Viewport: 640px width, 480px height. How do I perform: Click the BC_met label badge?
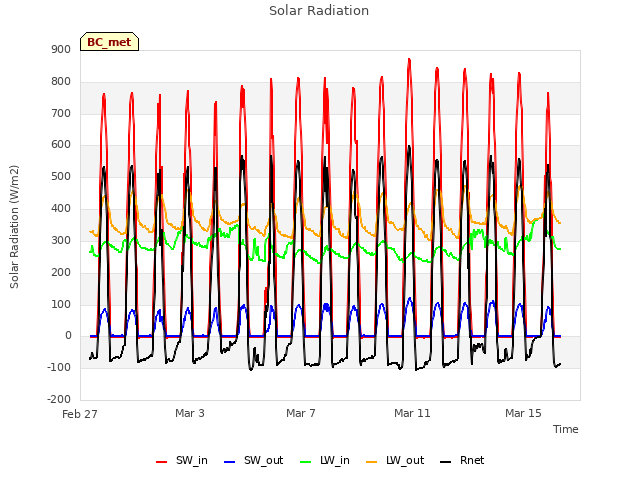pyautogui.click(x=109, y=42)
